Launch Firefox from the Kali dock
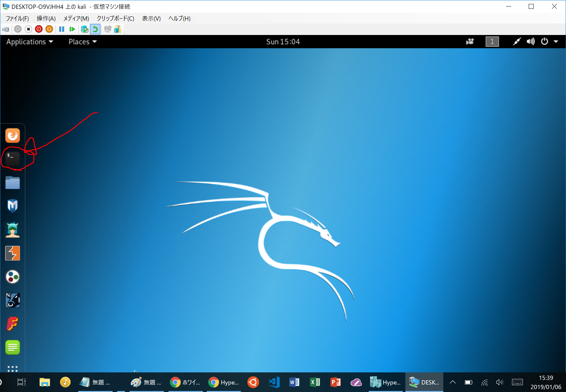 tap(12, 135)
